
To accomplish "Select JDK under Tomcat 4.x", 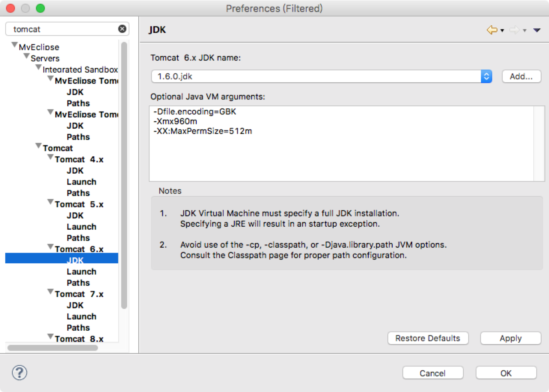I will tap(75, 171).
